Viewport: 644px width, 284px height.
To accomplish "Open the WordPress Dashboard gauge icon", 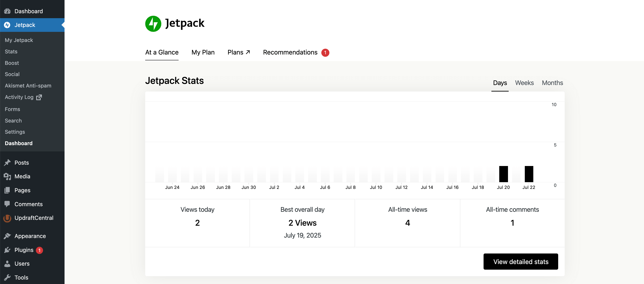I will [x=7, y=11].
